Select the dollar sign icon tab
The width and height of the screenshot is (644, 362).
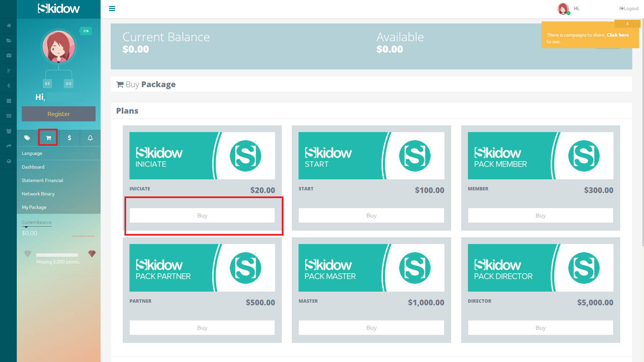coord(69,138)
